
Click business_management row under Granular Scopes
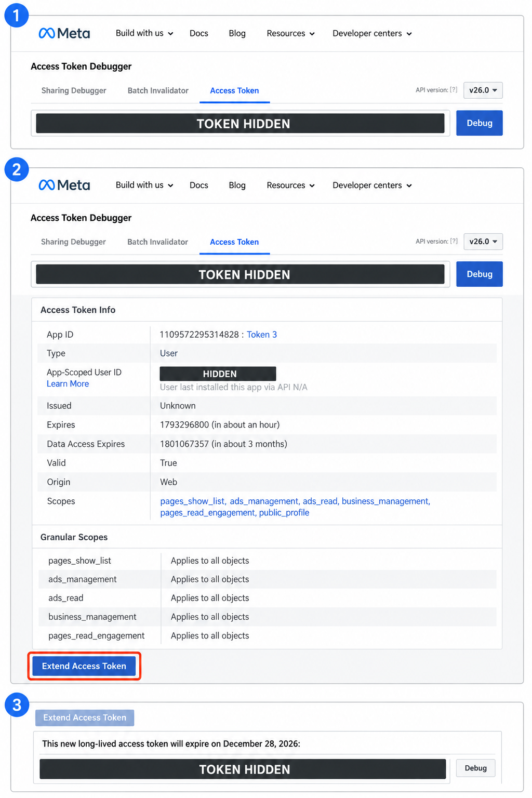click(x=267, y=617)
